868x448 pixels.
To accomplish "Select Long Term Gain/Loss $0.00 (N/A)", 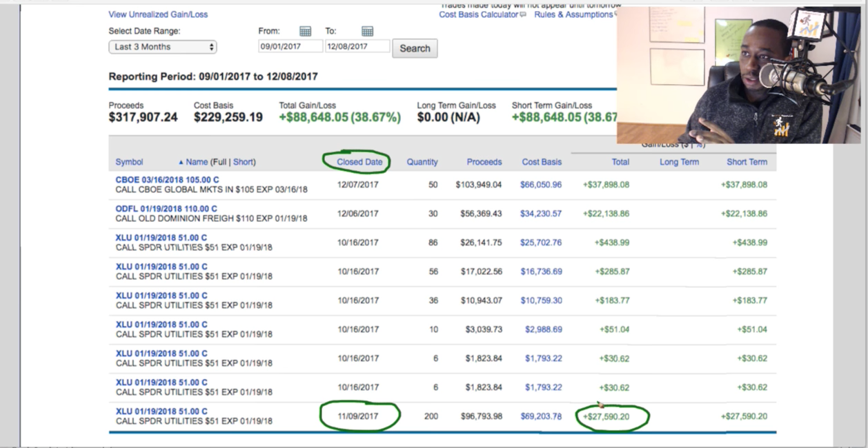I will coord(448,117).
